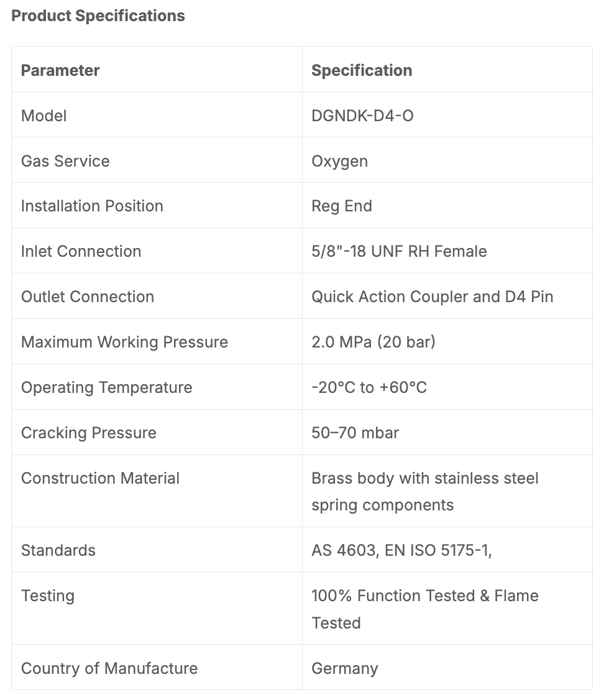
Task: Click the Inlet Connection label
Action: tap(81, 251)
